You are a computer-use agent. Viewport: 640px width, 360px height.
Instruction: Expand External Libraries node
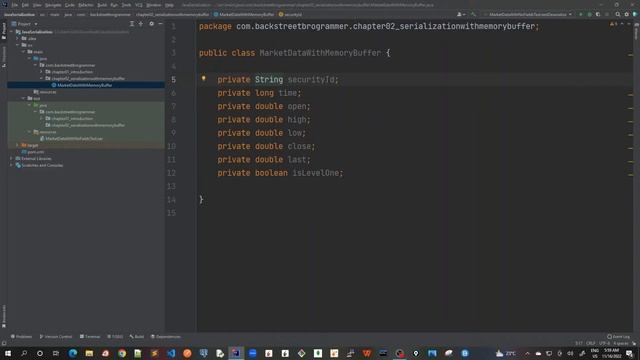pos(11,158)
